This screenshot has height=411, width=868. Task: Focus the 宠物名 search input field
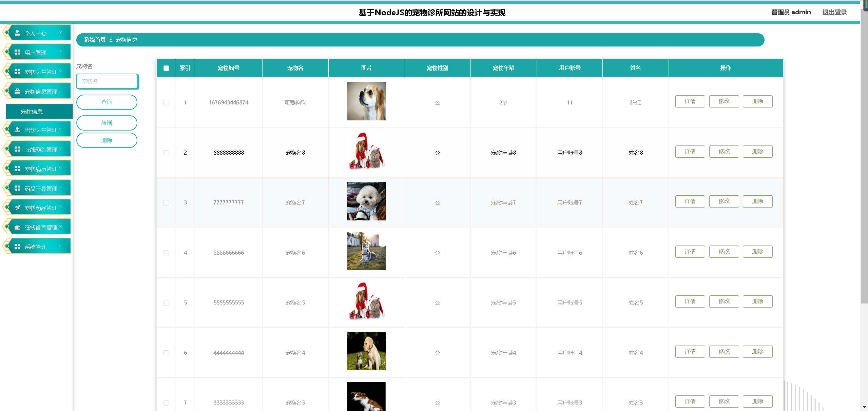(x=107, y=81)
